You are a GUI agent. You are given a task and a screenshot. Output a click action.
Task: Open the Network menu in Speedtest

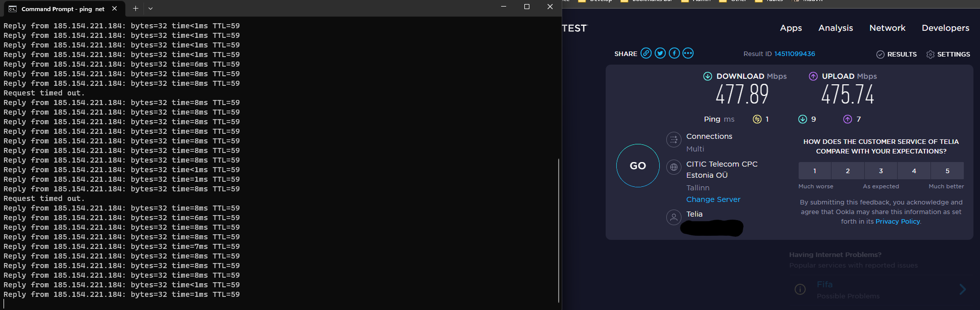pos(888,28)
